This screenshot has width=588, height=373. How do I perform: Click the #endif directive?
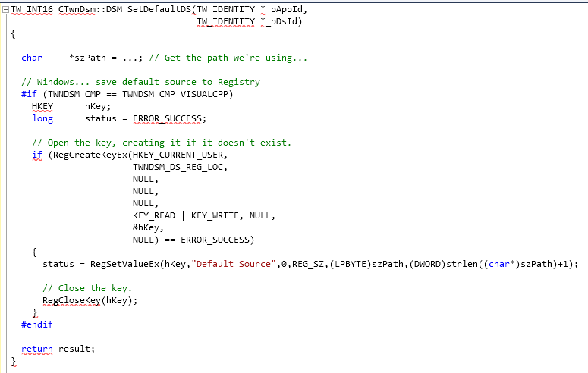point(37,324)
